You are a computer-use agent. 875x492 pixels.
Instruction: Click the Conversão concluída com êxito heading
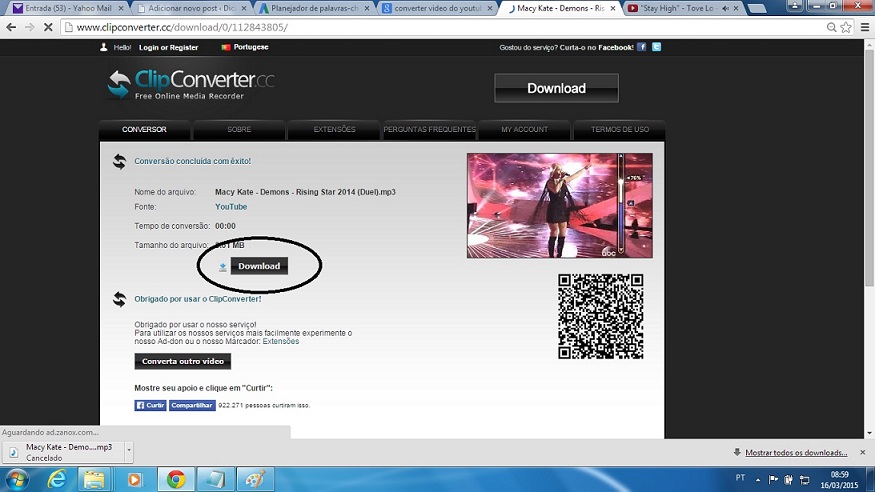tap(193, 161)
